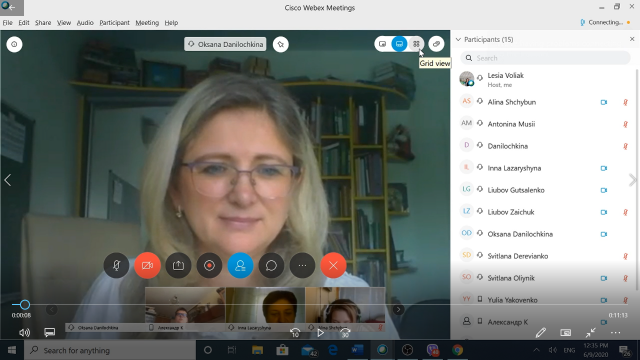Open the Edit menu
Viewport: 640px width, 360px height.
[x=24, y=23]
